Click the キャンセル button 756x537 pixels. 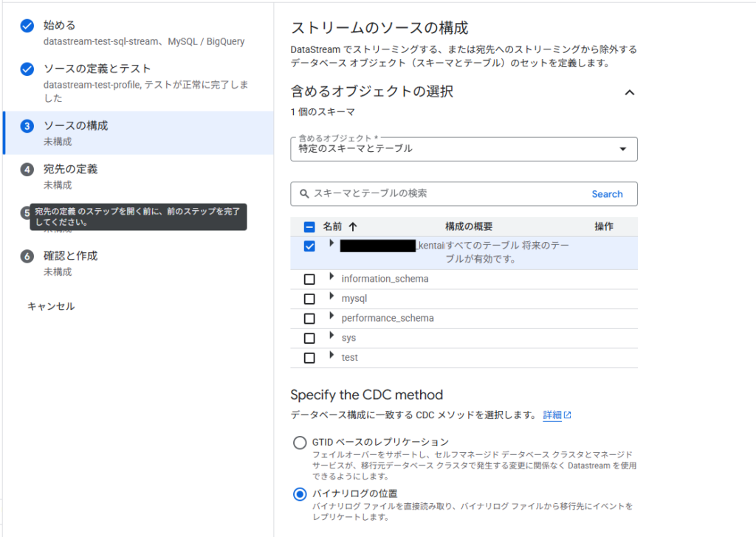coord(51,306)
